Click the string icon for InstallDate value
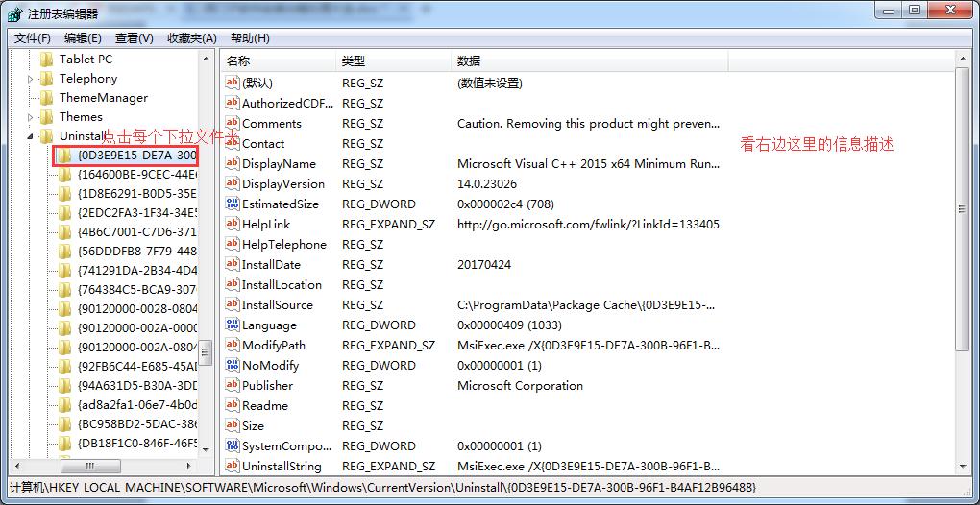Screen dimensions: 980x505 (233, 264)
